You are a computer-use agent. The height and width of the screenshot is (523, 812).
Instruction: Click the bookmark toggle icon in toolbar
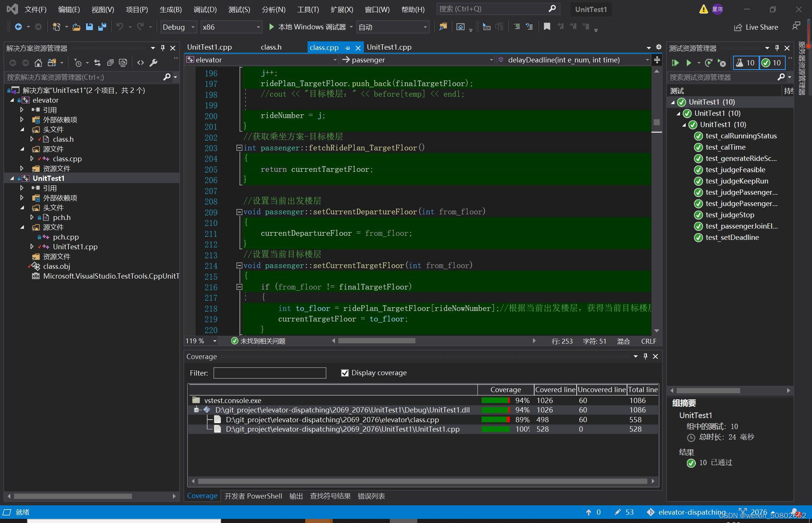(x=547, y=27)
